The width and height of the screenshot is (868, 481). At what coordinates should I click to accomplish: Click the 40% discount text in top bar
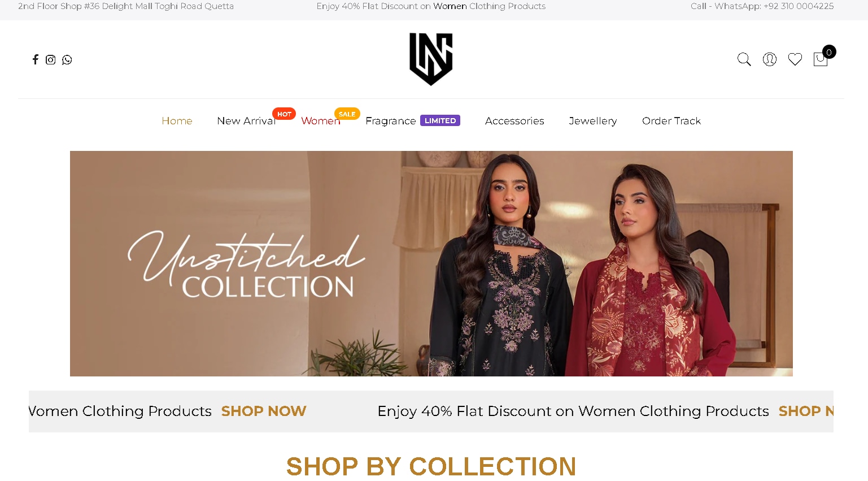point(431,6)
